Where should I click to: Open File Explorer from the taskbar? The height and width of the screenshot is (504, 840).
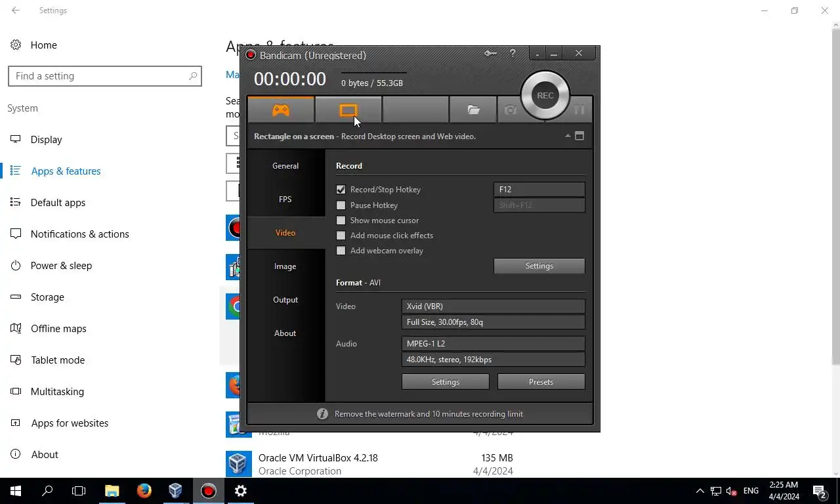tap(112, 491)
